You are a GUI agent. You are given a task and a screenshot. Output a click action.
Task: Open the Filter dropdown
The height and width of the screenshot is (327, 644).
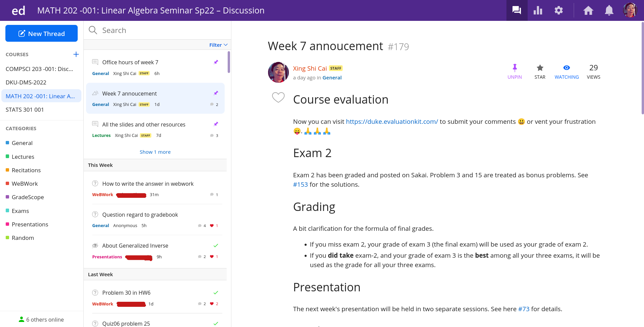[x=218, y=45]
